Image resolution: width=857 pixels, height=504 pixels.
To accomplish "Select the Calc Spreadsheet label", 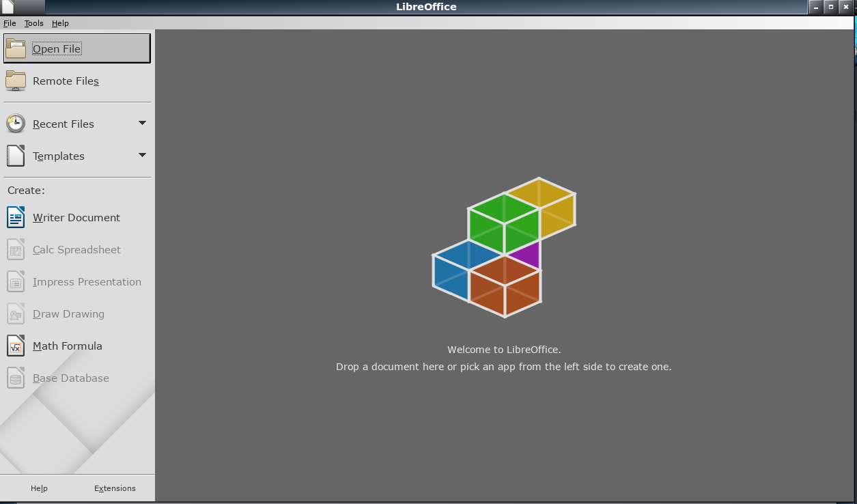I will [76, 250].
